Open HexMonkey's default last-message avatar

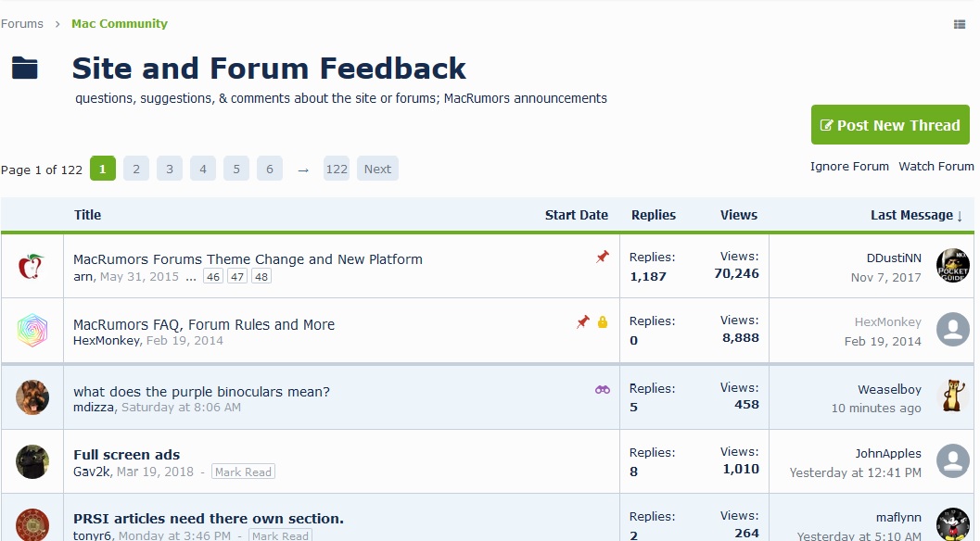click(952, 329)
